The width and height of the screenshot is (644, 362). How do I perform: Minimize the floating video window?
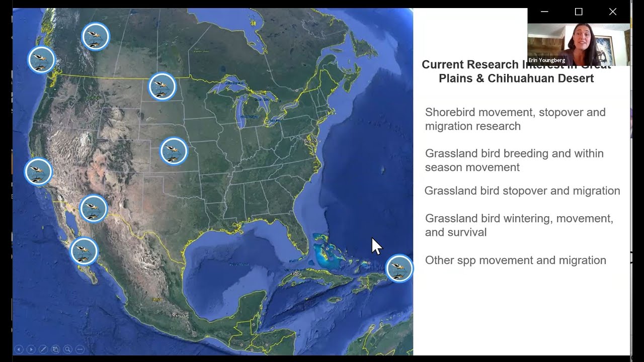click(544, 12)
